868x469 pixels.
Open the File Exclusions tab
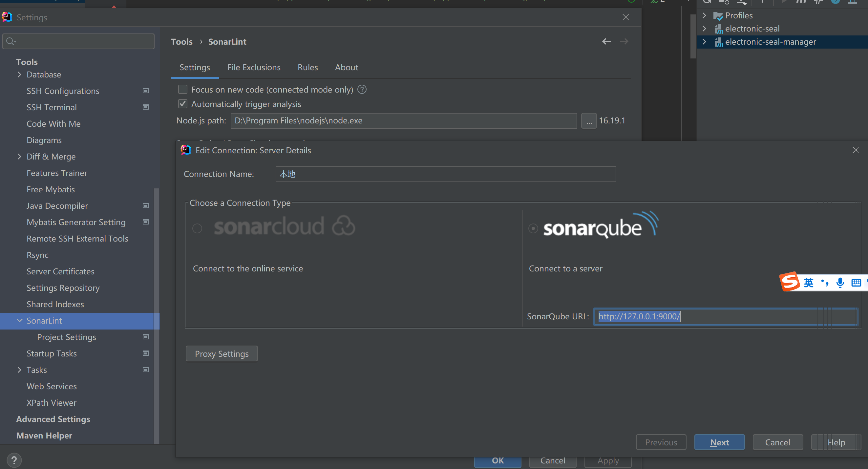pyautogui.click(x=254, y=67)
